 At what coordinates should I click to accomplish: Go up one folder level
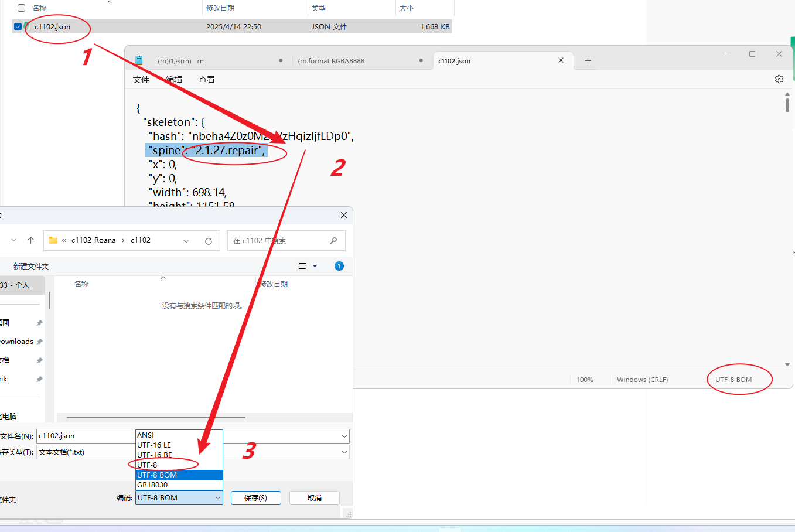point(31,240)
